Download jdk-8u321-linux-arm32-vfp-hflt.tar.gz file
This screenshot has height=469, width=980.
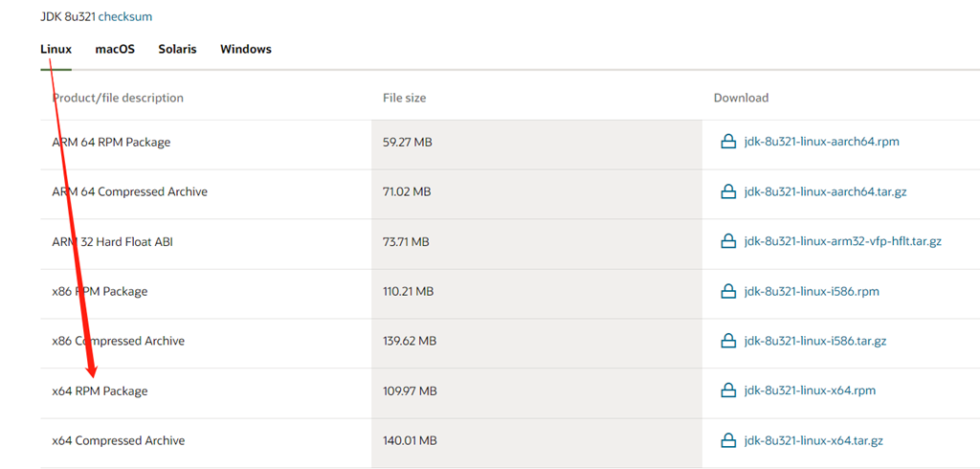(842, 241)
